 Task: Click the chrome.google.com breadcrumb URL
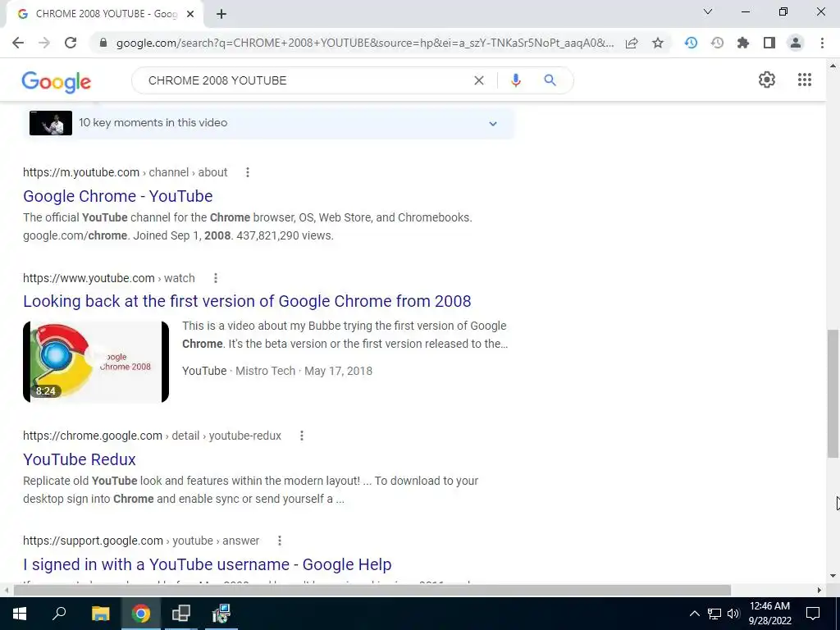[152, 436]
